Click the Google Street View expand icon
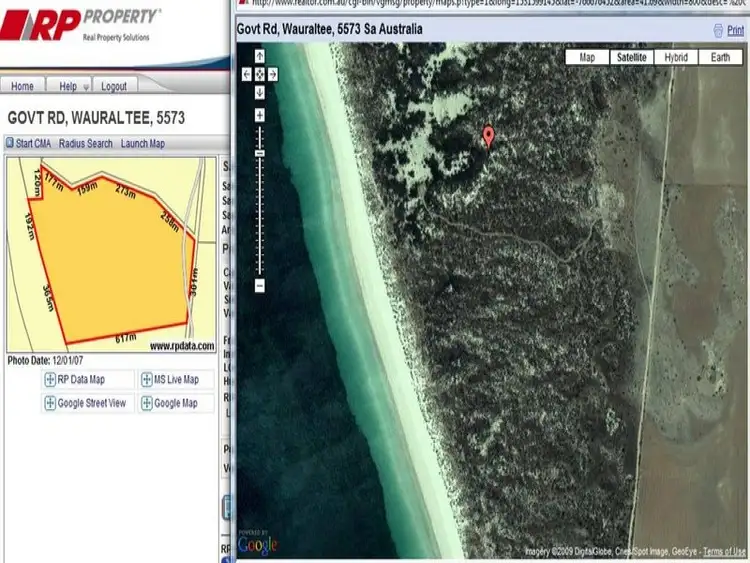750x563 pixels. tap(50, 403)
